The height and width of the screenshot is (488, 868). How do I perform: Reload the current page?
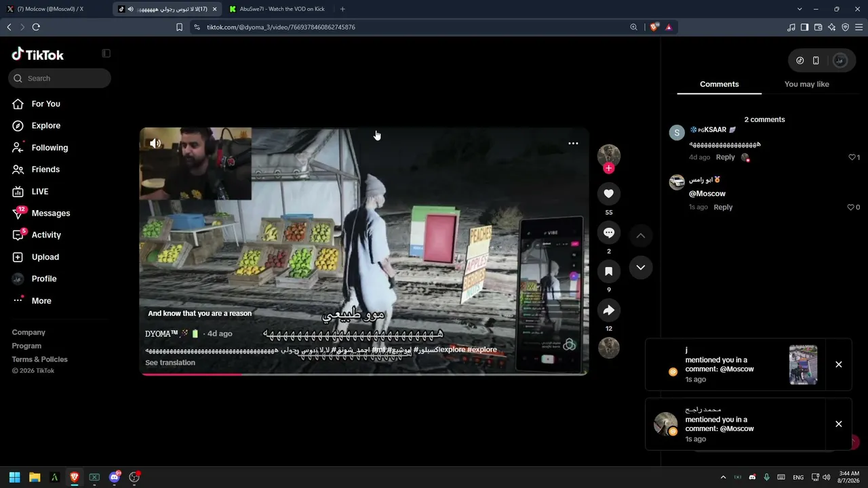(x=36, y=27)
